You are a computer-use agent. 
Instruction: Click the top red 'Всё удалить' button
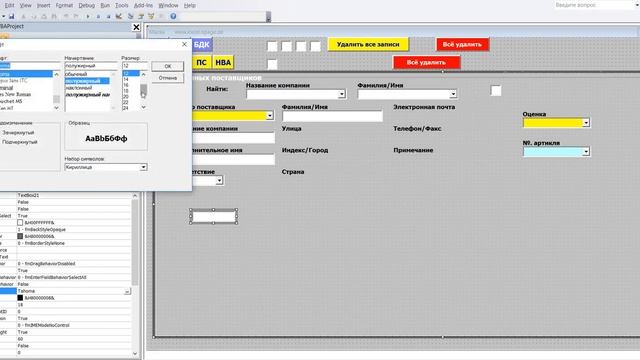tap(462, 44)
